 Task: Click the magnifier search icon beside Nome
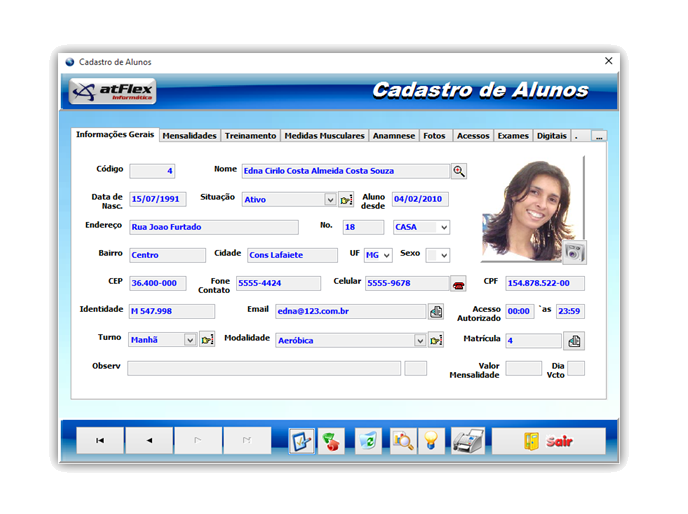(x=459, y=171)
